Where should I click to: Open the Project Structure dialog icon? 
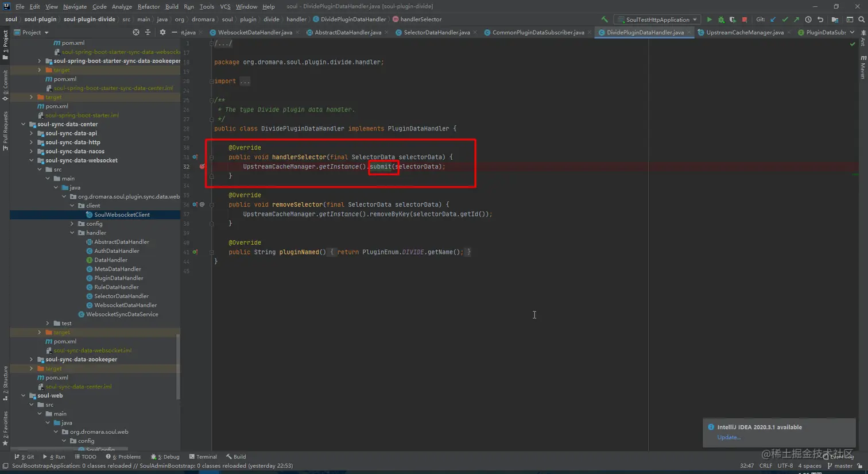coord(835,20)
